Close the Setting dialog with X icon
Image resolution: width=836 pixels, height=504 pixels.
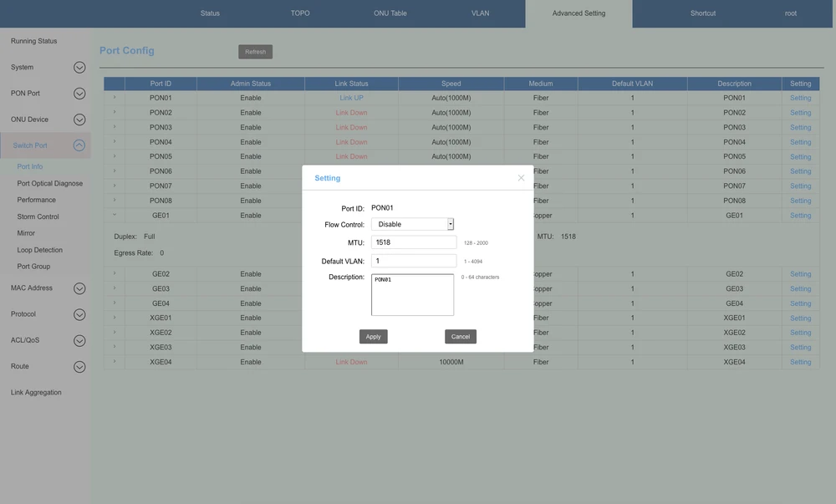pos(521,178)
